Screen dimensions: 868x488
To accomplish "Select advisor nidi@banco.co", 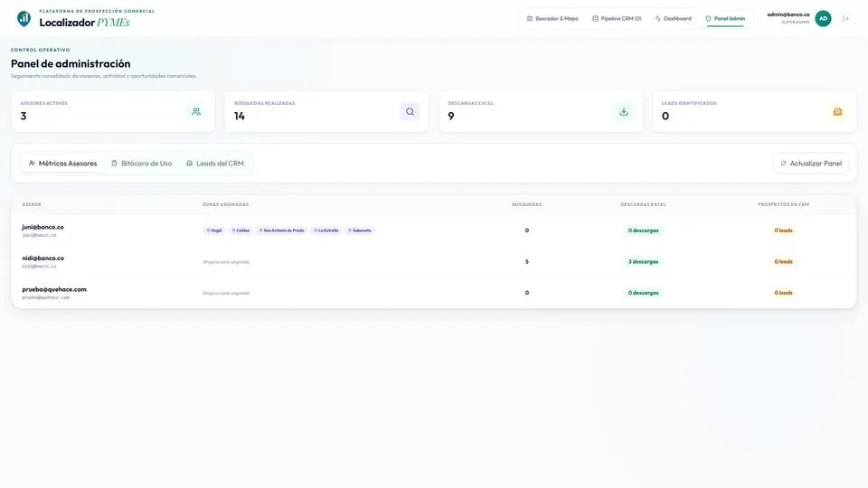I will [x=43, y=258].
